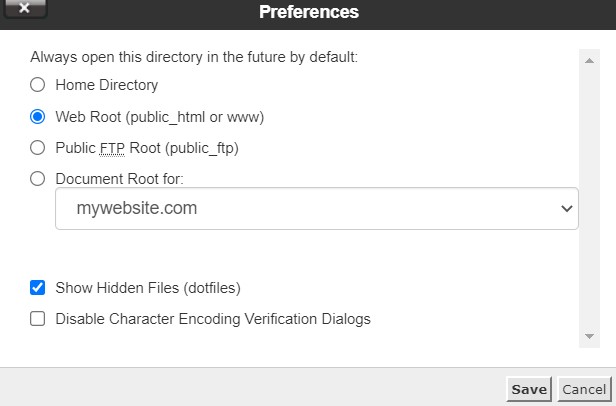This screenshot has width=616, height=406.
Task: Choose Web Root (public_html or www) option
Action: [x=38, y=116]
